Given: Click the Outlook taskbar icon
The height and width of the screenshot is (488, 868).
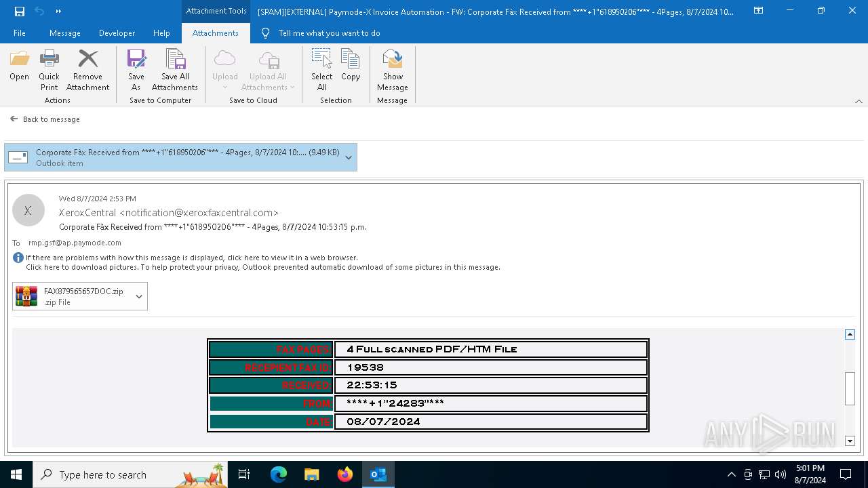Looking at the screenshot, I should 378,474.
